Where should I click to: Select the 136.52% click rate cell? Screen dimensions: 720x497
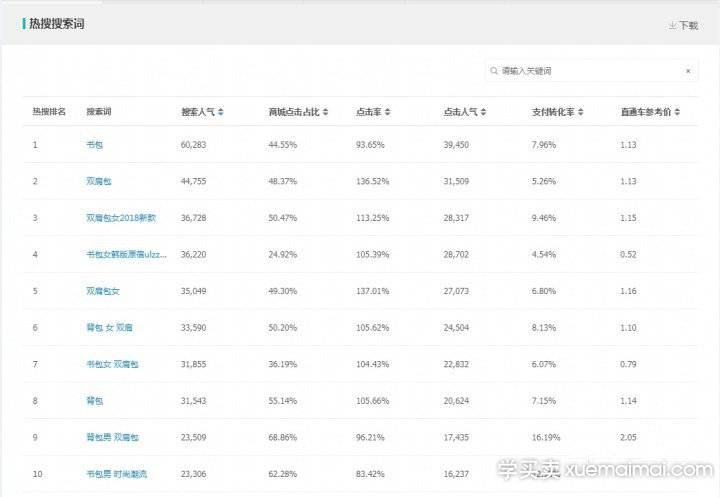[372, 181]
